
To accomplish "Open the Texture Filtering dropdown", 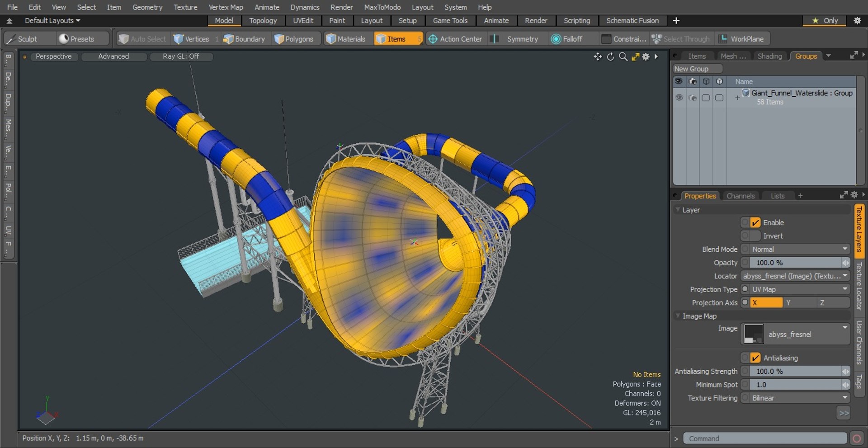I will (800, 398).
